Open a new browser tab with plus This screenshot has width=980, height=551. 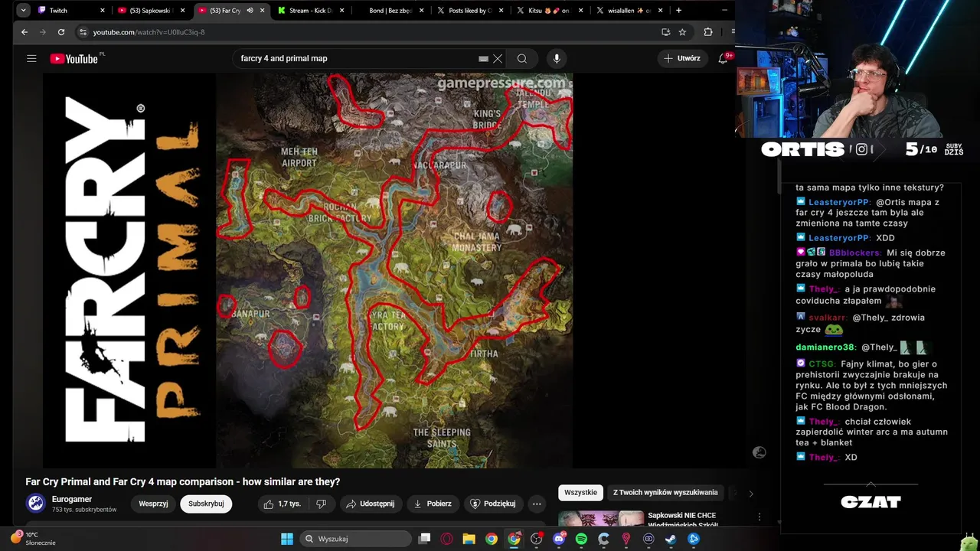[x=678, y=11]
